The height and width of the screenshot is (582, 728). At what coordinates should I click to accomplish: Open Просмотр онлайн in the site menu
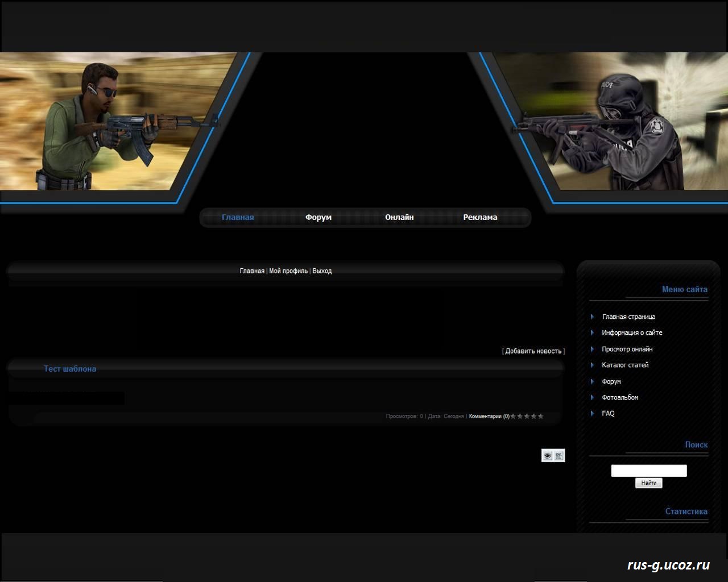tap(627, 349)
